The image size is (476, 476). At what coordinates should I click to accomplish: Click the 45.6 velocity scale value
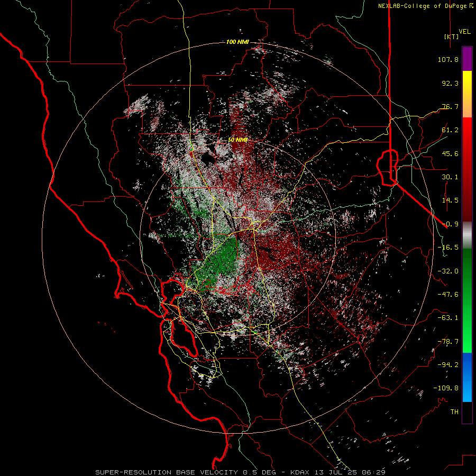tap(450, 153)
